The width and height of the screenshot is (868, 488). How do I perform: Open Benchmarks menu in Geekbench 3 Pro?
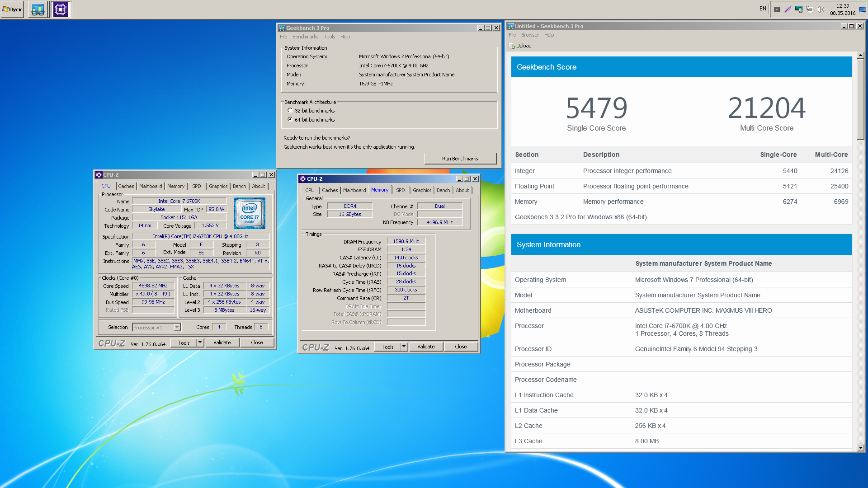pos(305,37)
